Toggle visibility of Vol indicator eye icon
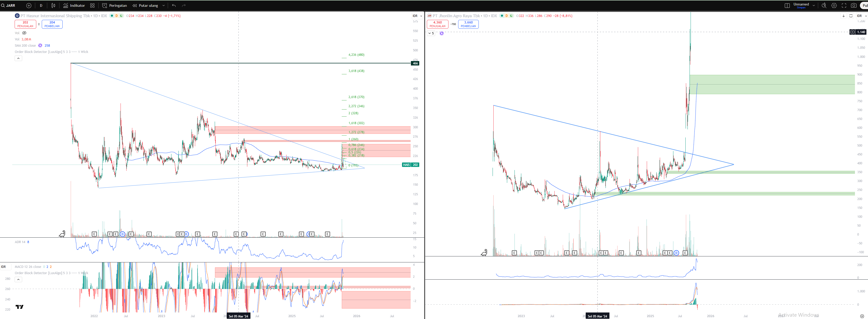The image size is (868, 319). click(x=24, y=33)
